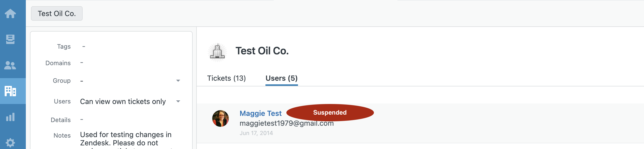This screenshot has height=149, width=644.
Task: Click the maggietest1979@gmail.com email address
Action: [x=286, y=124]
